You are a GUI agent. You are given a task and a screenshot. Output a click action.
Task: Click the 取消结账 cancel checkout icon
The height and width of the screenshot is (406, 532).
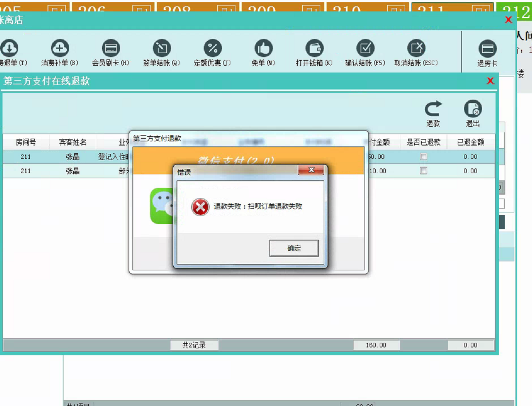pyautogui.click(x=416, y=48)
